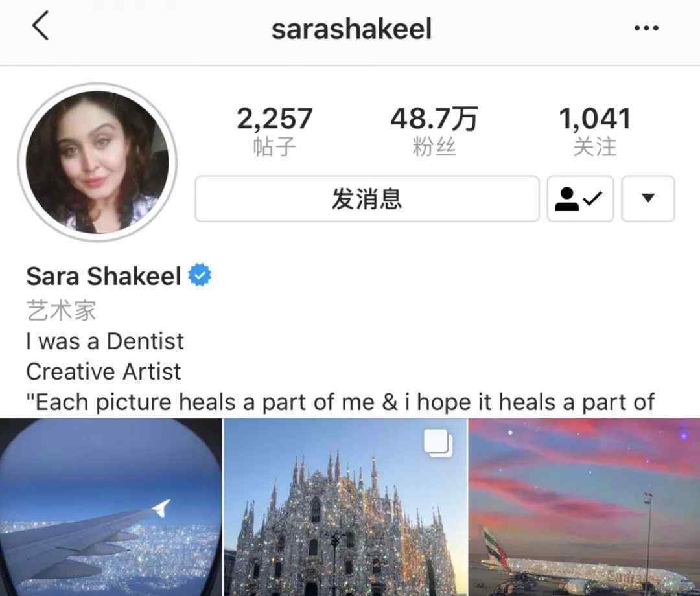Screen dimensions: 700x596
Task: Open the three-dot more options menu
Action: point(646,28)
